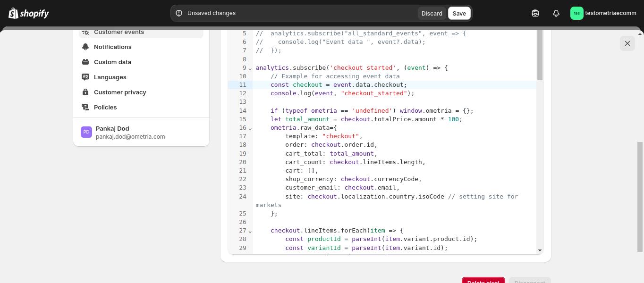The image size is (644, 283).
Task: Click the 'cart_total: total_amount,' line
Action: (x=331, y=153)
